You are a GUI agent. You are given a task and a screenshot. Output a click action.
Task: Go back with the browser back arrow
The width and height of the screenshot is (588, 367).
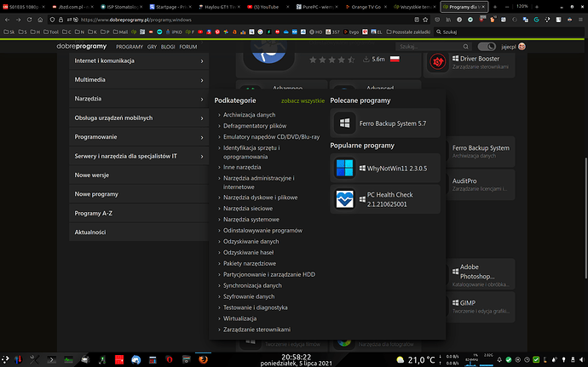pyautogui.click(x=7, y=20)
